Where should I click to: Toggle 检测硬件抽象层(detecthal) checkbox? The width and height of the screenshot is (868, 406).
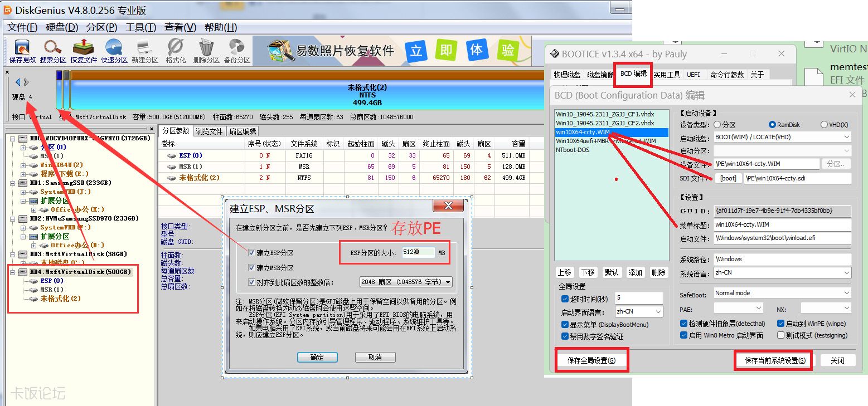[683, 324]
